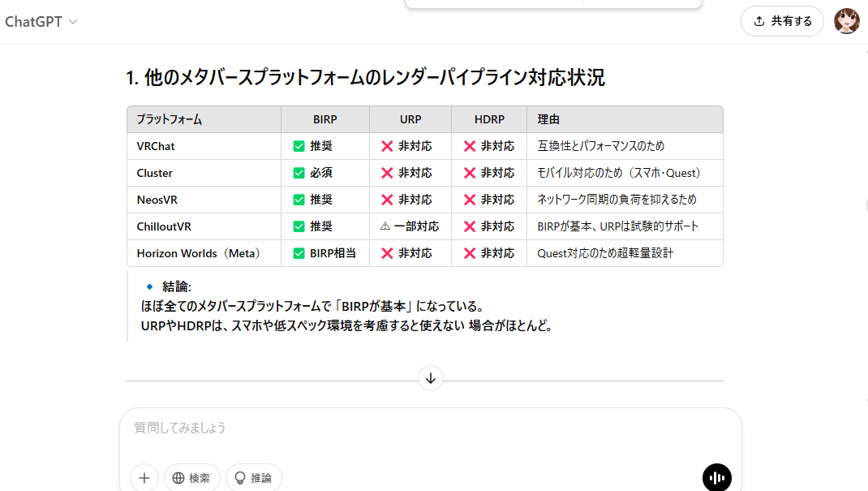
Task: Click the HDRP 非対応 cell for VRChat
Action: coord(489,146)
